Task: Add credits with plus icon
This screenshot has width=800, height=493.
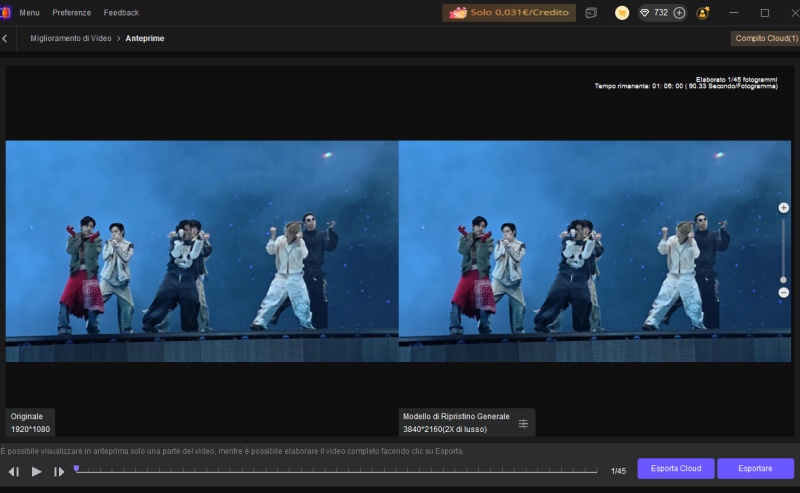Action: coord(679,13)
